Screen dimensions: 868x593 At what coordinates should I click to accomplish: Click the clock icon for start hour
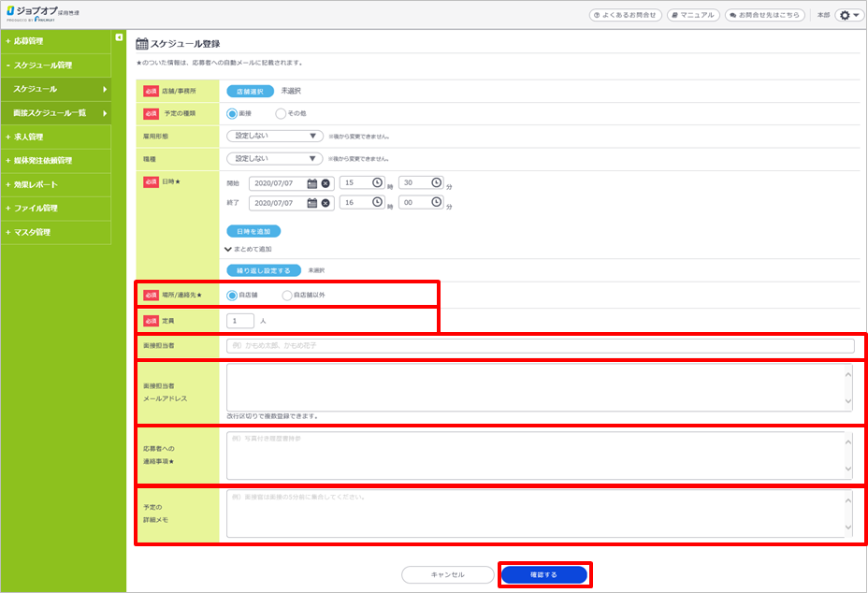[378, 183]
